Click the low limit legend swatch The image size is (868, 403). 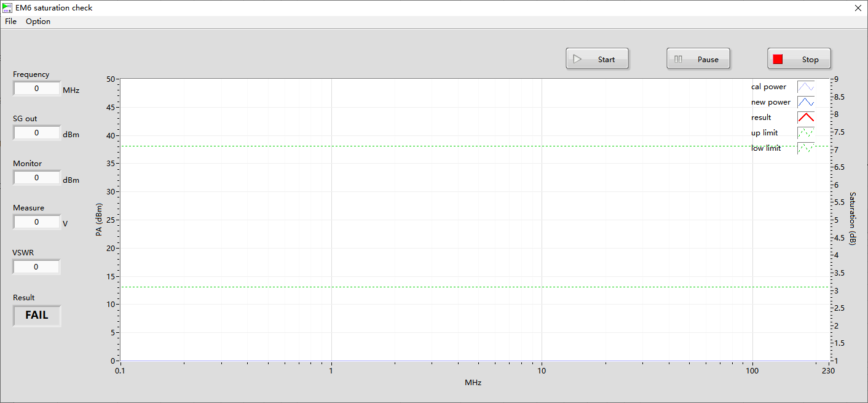pyautogui.click(x=806, y=148)
